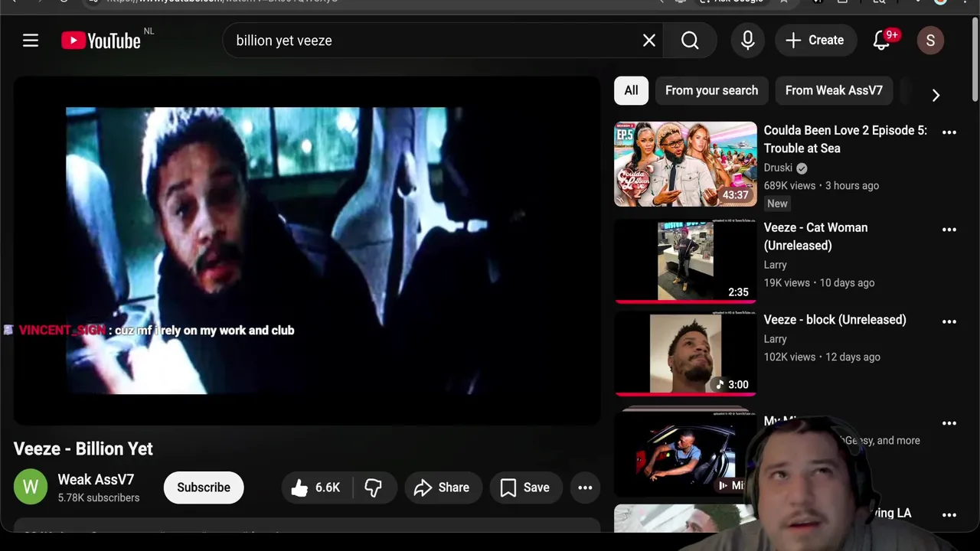Select From your search chip
The height and width of the screenshot is (551, 980).
tap(711, 90)
